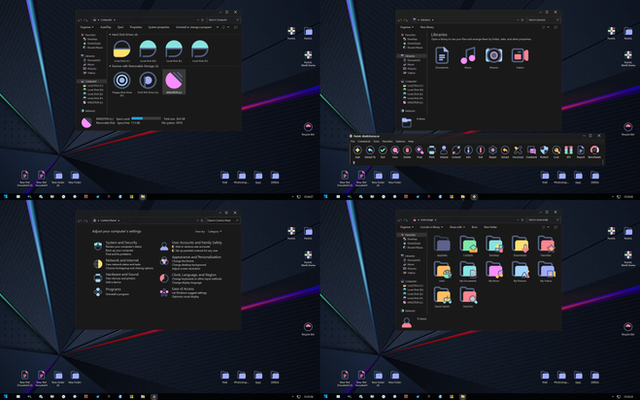The width and height of the screenshot is (640, 400).
Task: Open the My Music folder icon
Action: pyautogui.click(x=494, y=270)
